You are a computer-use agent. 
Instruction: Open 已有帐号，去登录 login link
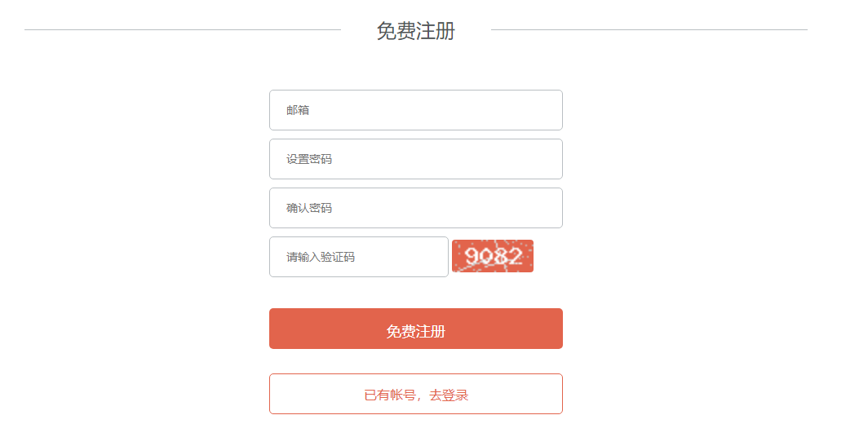[416, 394]
